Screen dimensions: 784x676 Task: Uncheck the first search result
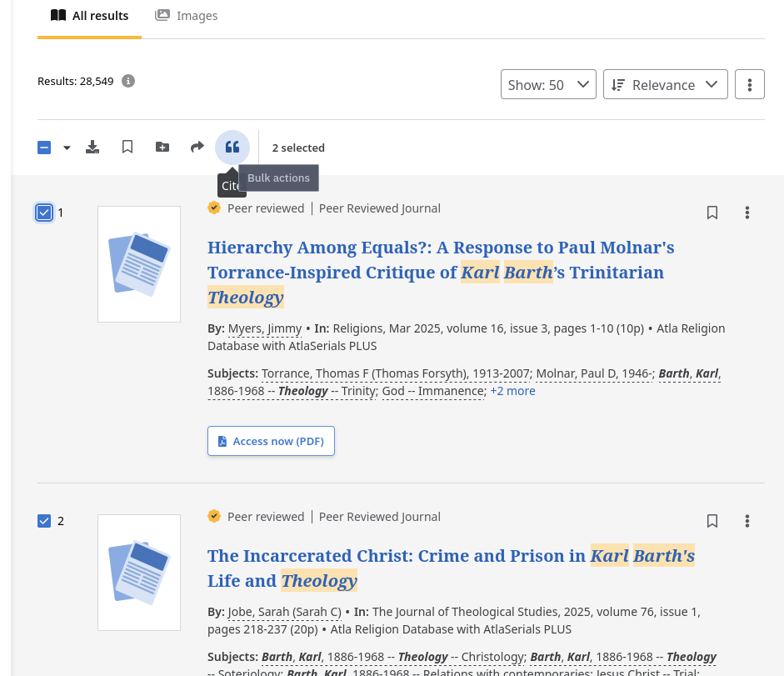[x=44, y=213]
